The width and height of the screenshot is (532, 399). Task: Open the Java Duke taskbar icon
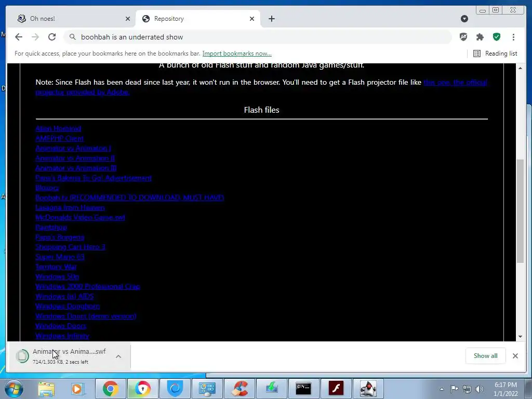368,389
